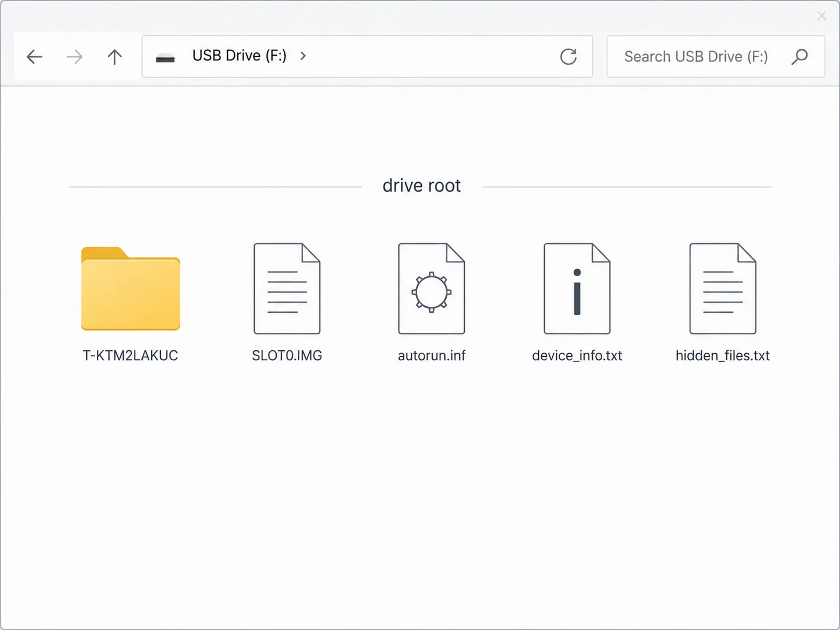Click the drive root group header
The image size is (840, 630).
[x=422, y=186]
